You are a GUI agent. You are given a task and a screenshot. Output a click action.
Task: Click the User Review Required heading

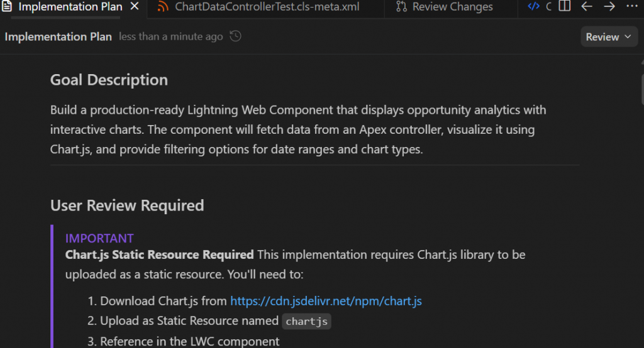coord(127,205)
